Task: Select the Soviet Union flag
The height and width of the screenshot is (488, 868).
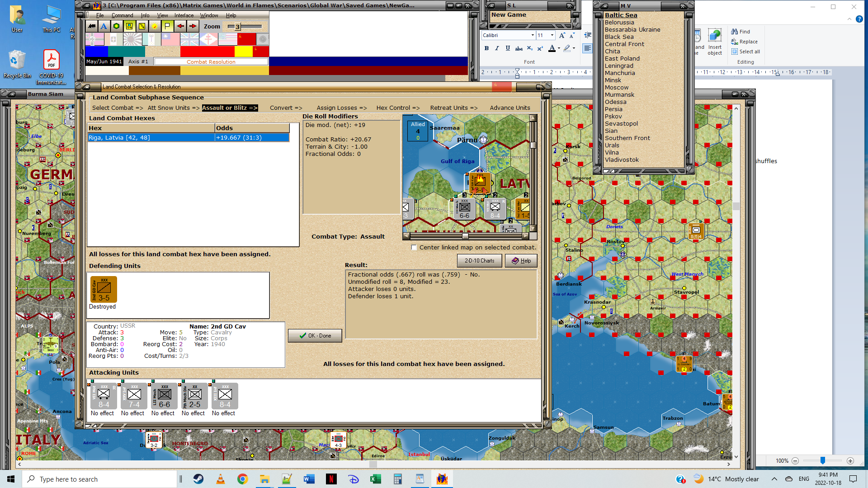Action: point(246,40)
